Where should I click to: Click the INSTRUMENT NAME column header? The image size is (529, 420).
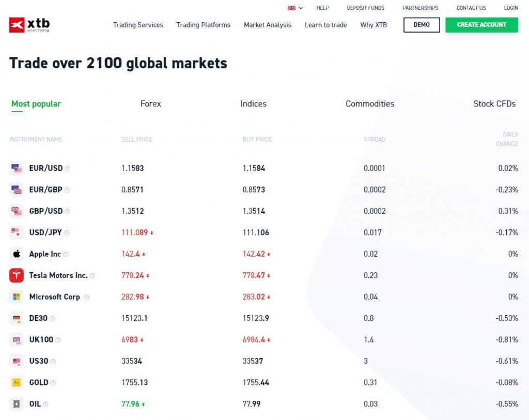tap(36, 139)
